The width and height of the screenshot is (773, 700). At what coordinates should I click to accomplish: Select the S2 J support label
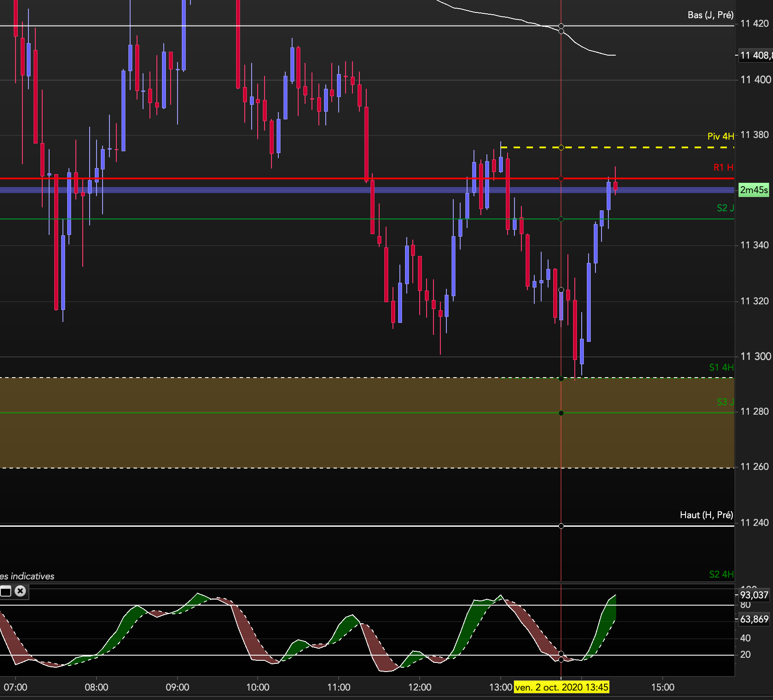point(725,208)
